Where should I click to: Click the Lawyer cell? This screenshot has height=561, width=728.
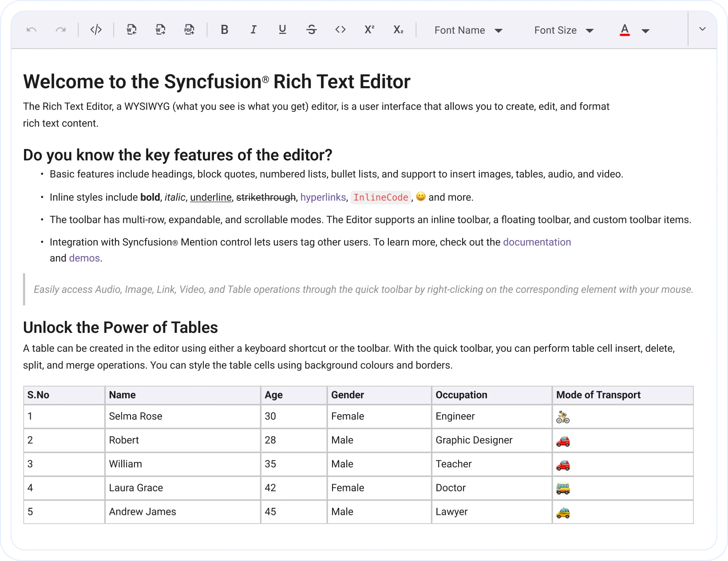pos(492,512)
